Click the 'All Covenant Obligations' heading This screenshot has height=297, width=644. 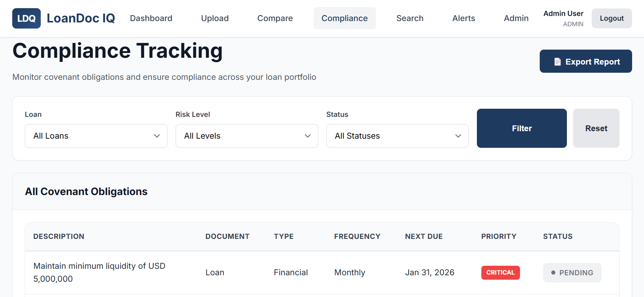click(86, 192)
